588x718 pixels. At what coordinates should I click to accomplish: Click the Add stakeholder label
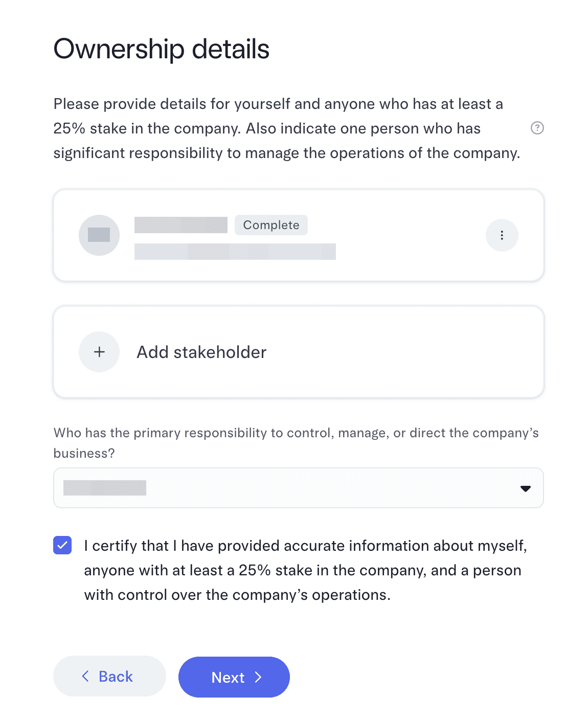[201, 352]
